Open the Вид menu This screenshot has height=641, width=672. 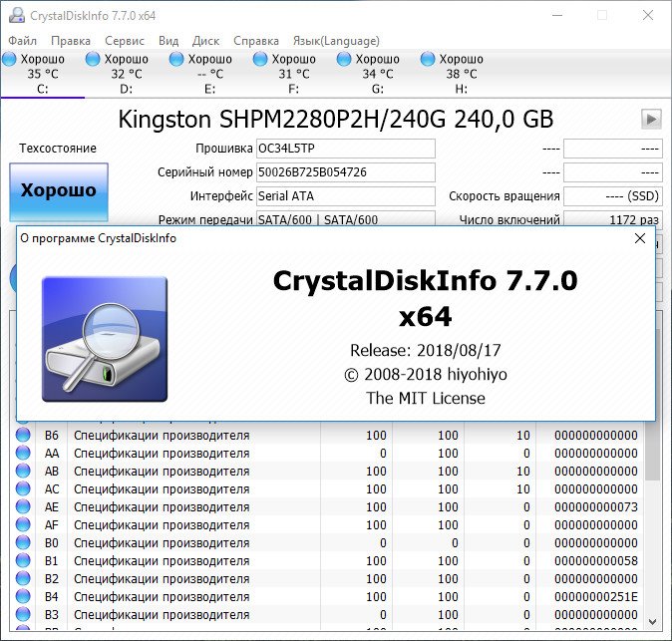coord(168,41)
